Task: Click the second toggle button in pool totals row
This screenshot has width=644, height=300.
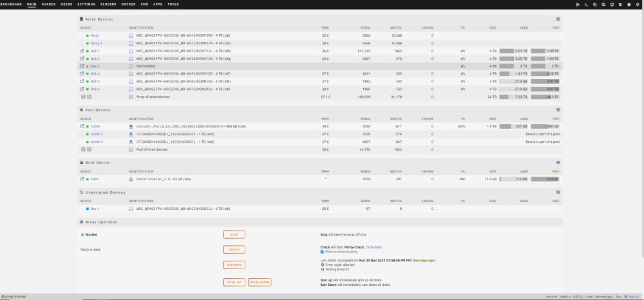Action: tap(89, 149)
